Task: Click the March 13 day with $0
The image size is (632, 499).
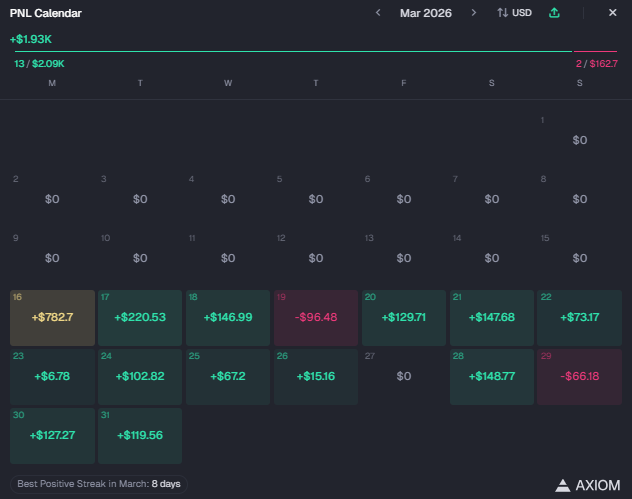Action: 404,258
